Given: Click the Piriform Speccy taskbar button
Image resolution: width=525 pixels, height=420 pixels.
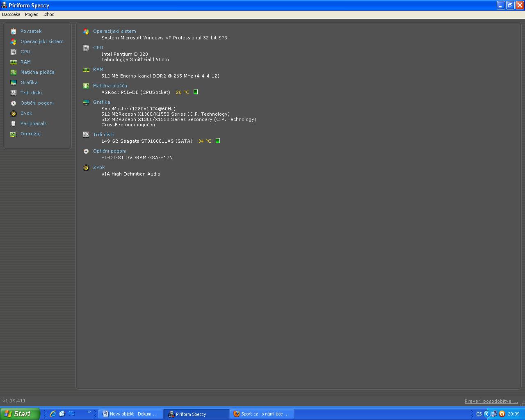Looking at the screenshot, I should pyautogui.click(x=196, y=414).
